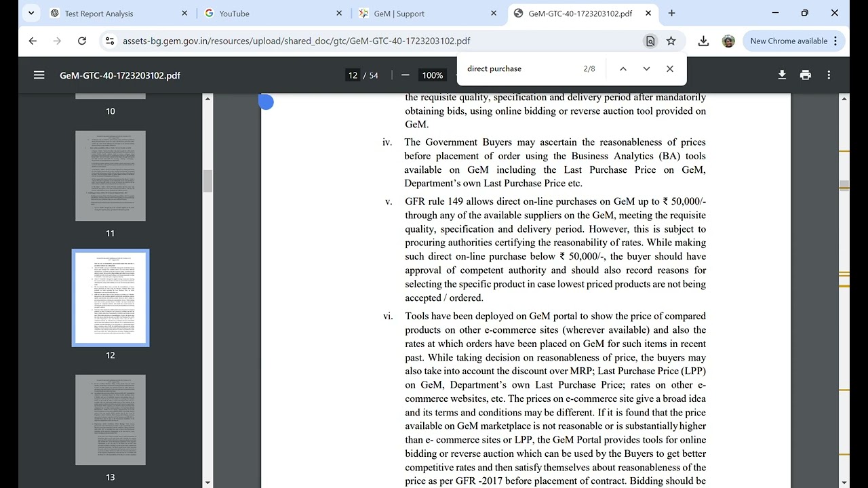Viewport: 868px width, 488px height.
Task: Click the PDF page number field showing 12
Action: click(x=353, y=75)
